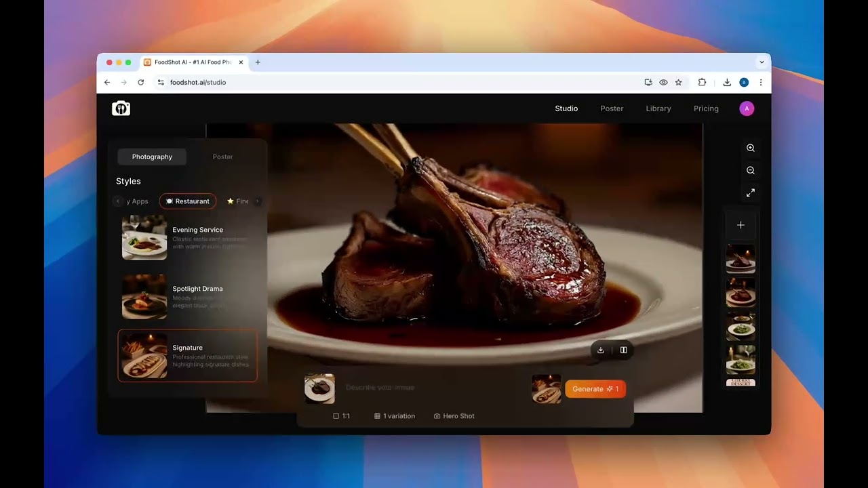
Task: View site information icon in address bar
Action: pos(161,82)
